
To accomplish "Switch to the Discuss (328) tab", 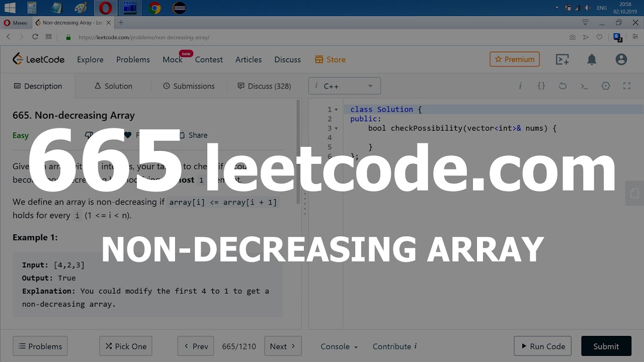I will (264, 86).
